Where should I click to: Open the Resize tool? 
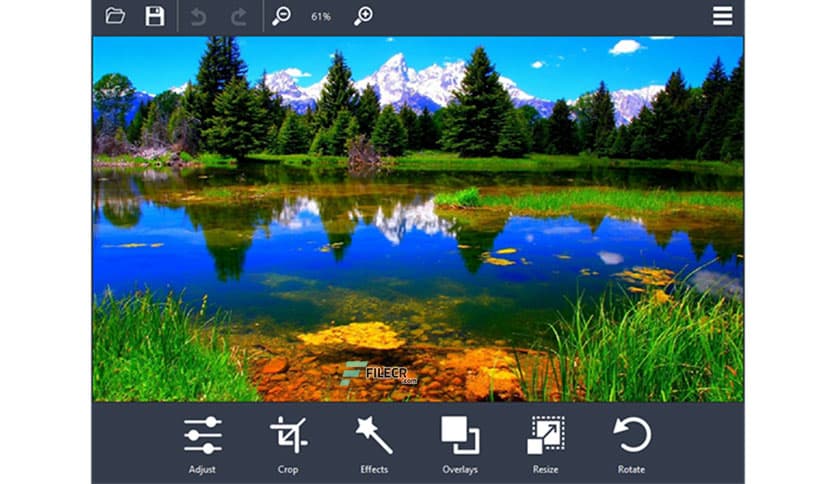click(545, 445)
